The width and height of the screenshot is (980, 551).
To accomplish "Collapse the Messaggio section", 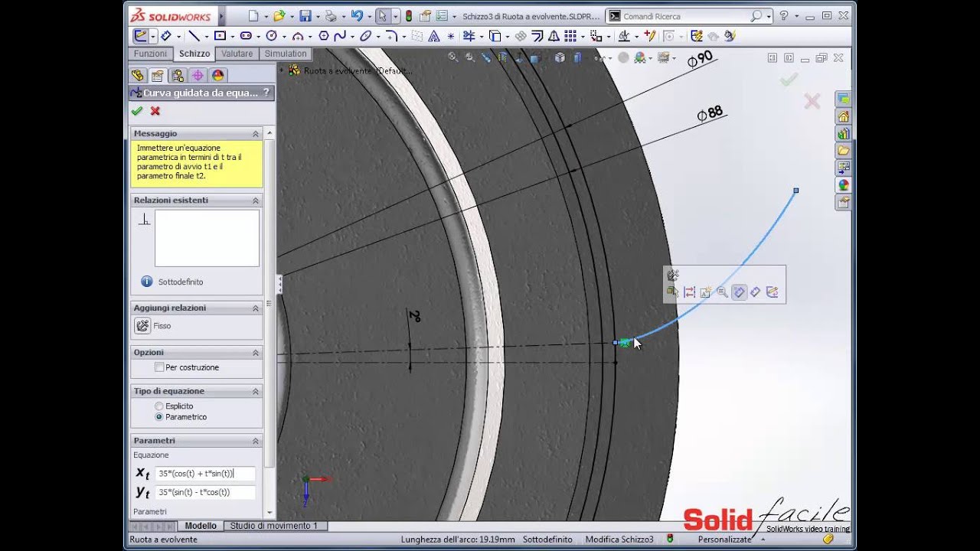I will coord(256,133).
